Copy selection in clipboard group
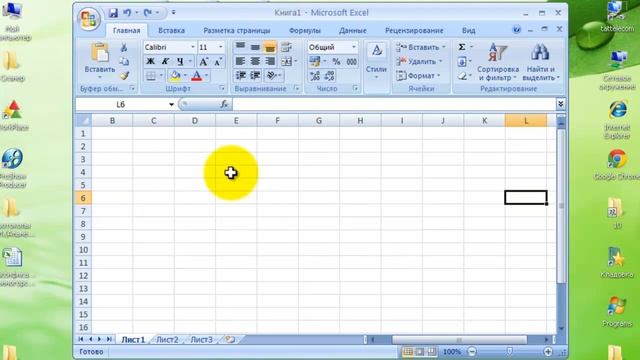This screenshot has height=360, width=640. click(124, 61)
